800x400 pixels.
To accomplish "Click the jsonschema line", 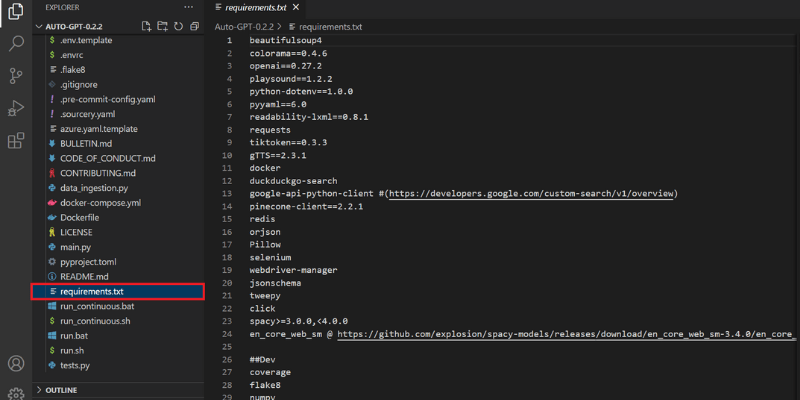I will (276, 283).
